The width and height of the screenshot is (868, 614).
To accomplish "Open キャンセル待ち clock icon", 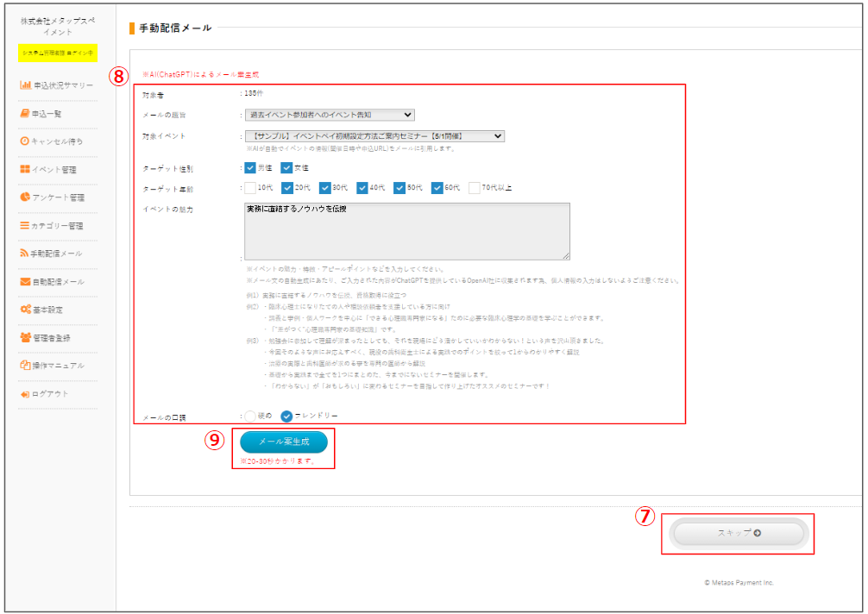I will coord(25,141).
